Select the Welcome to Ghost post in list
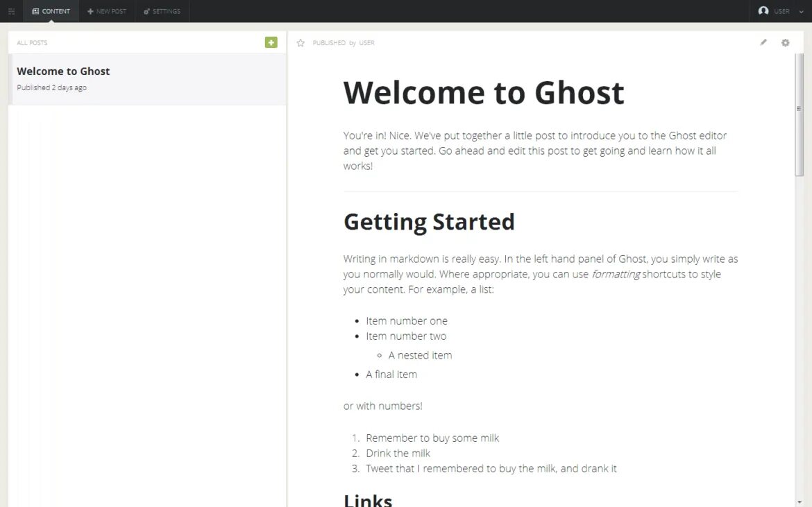 pos(147,79)
